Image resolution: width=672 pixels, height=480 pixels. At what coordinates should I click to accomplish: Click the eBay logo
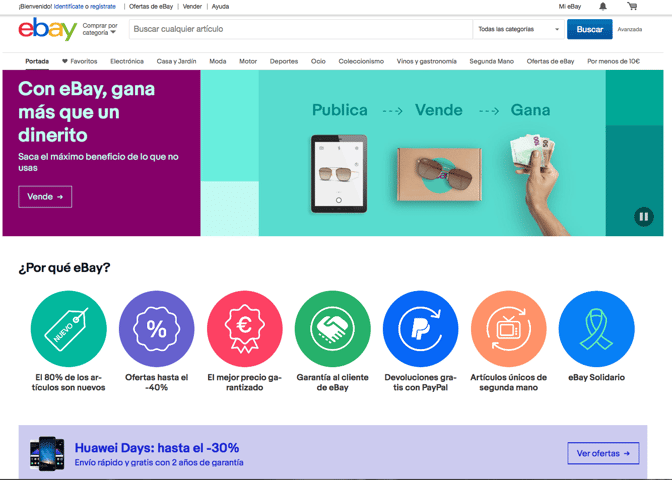tap(48, 29)
